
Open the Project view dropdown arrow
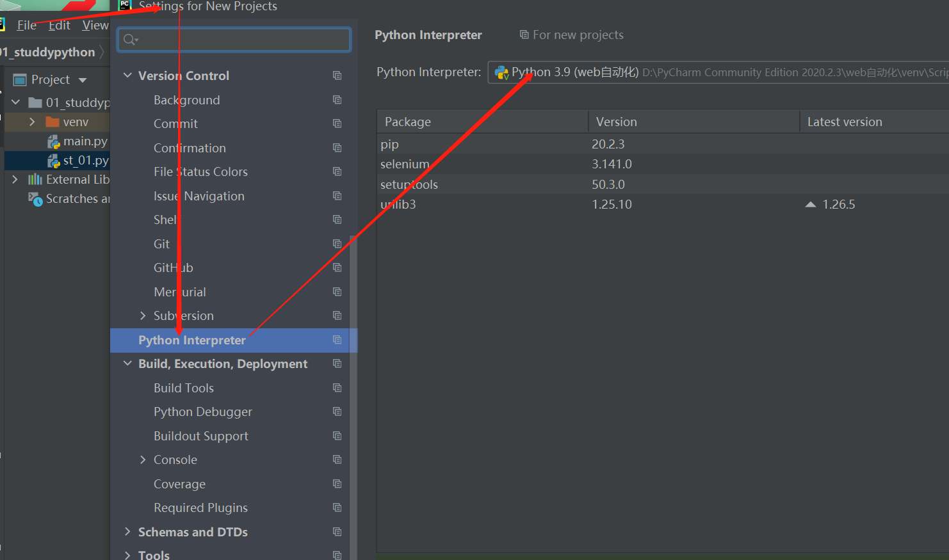tap(83, 80)
